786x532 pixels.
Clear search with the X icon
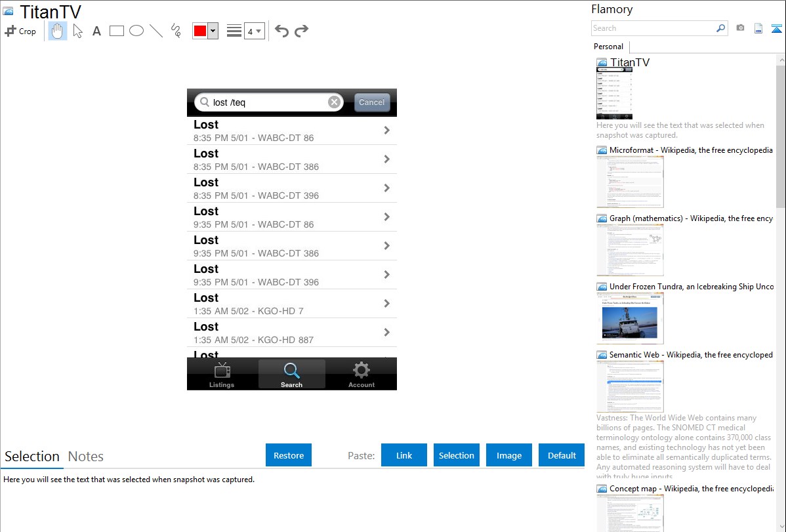335,102
